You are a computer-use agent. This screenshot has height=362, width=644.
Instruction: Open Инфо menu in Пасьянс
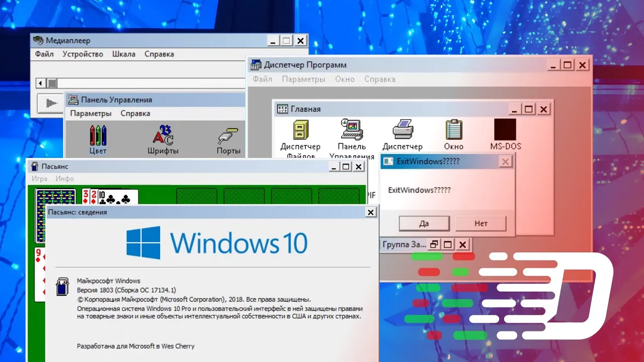pos(64,178)
